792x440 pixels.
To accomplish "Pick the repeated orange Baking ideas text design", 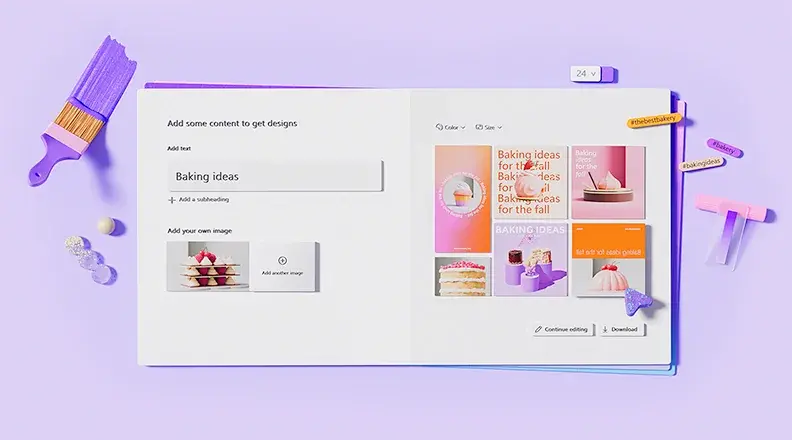I will click(x=530, y=182).
